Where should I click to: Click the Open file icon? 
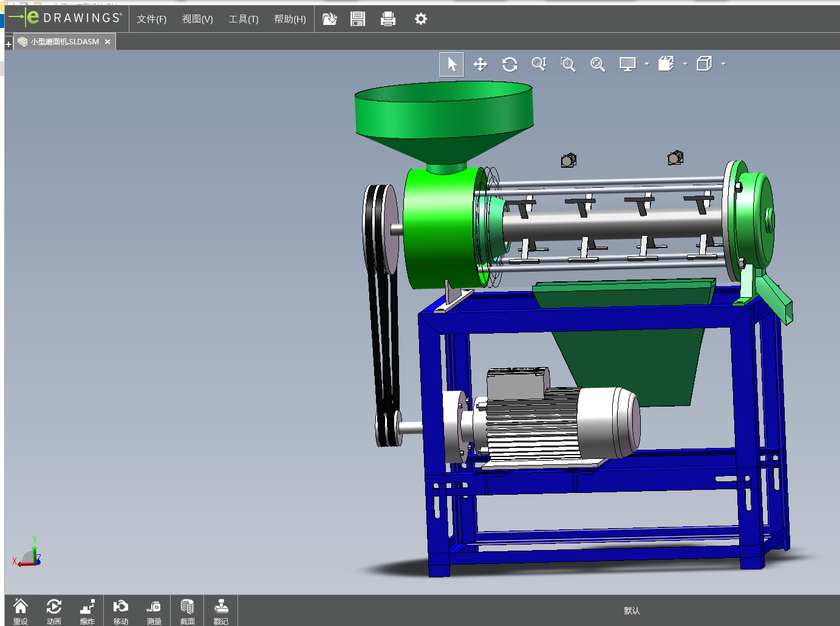click(329, 19)
